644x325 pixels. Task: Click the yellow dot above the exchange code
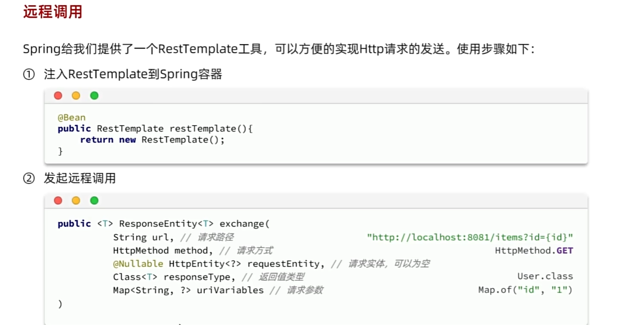coord(76,201)
